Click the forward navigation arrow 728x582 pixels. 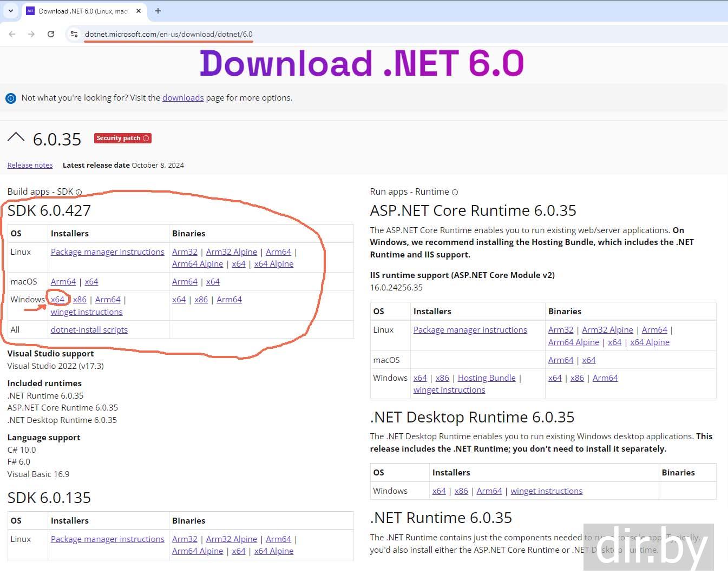point(31,34)
